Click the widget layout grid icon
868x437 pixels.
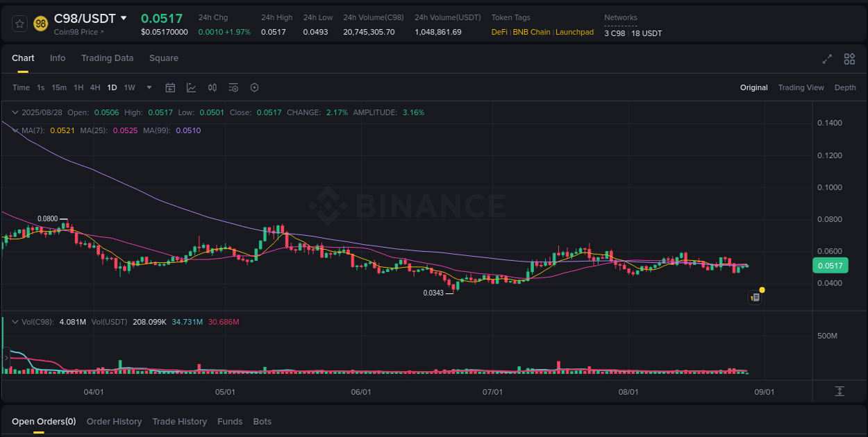(849, 59)
